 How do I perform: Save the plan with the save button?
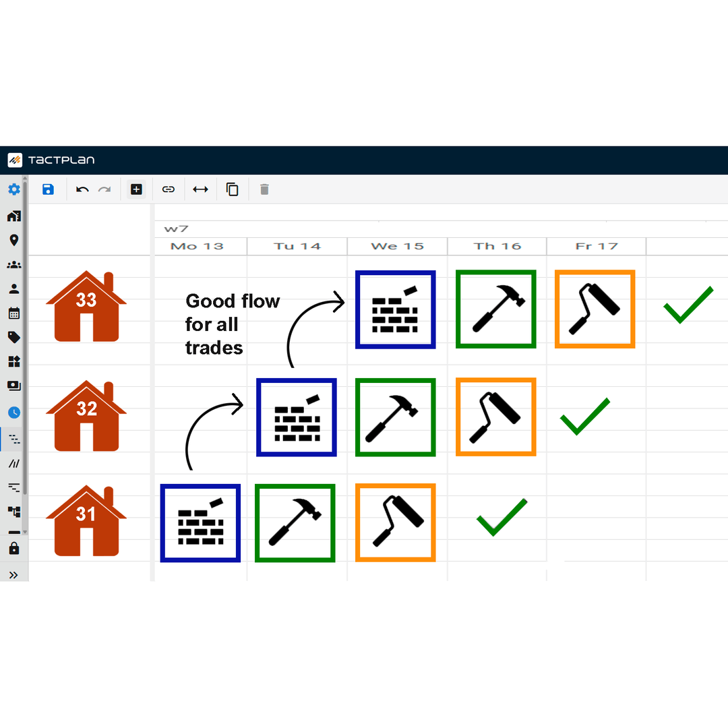48,189
